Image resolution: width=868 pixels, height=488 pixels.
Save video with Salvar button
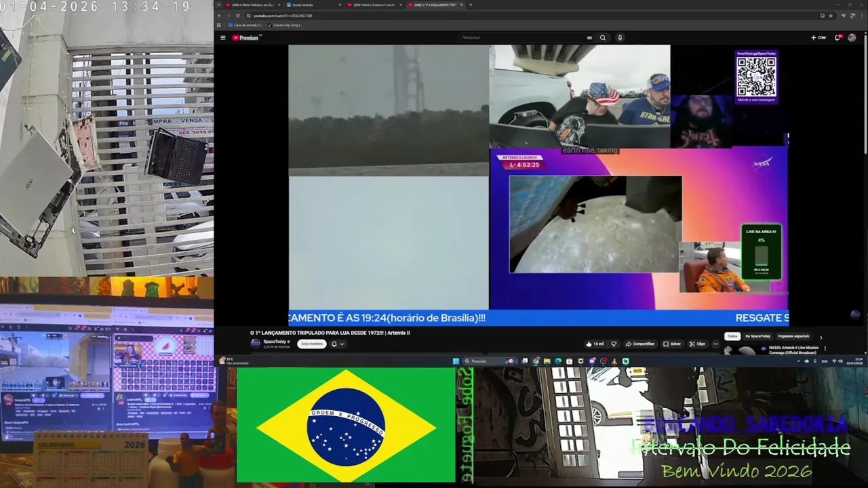pos(672,344)
